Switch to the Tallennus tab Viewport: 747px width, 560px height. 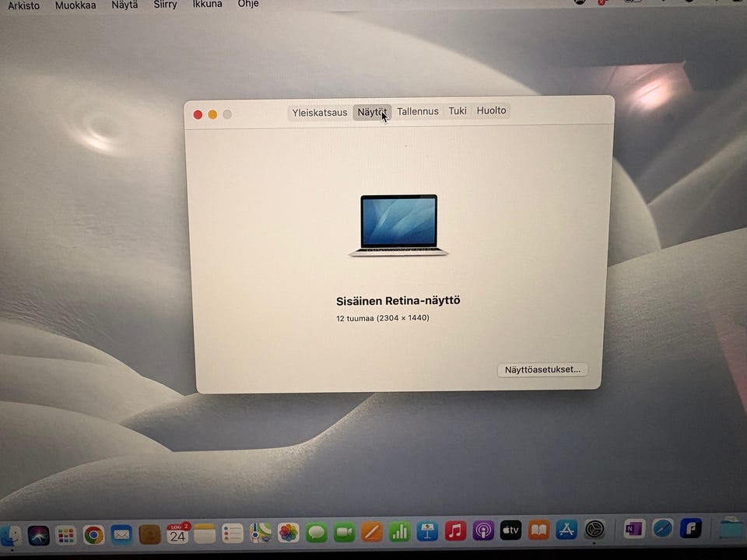418,111
